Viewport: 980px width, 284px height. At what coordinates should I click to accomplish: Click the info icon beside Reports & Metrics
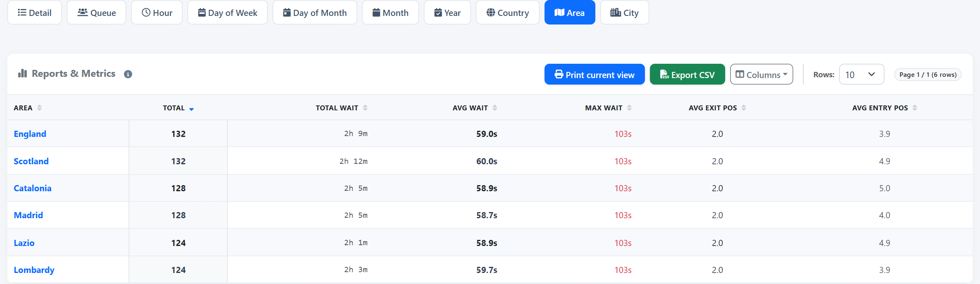coord(128,74)
